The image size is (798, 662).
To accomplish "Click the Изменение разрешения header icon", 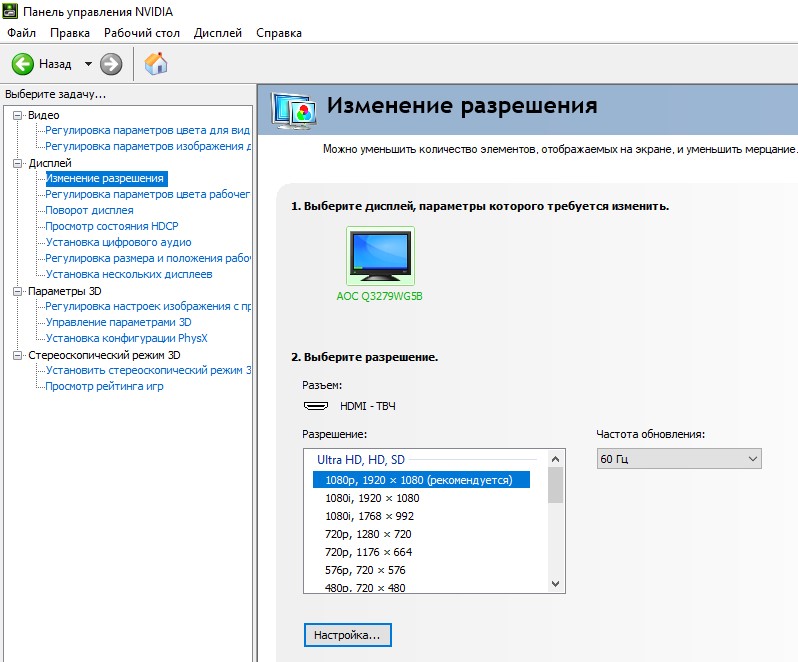I will click(294, 110).
